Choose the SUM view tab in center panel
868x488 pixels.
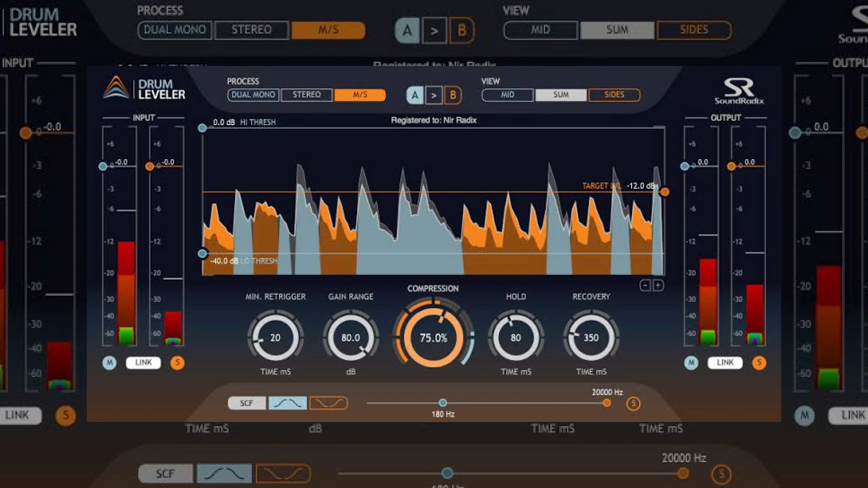pyautogui.click(x=561, y=95)
